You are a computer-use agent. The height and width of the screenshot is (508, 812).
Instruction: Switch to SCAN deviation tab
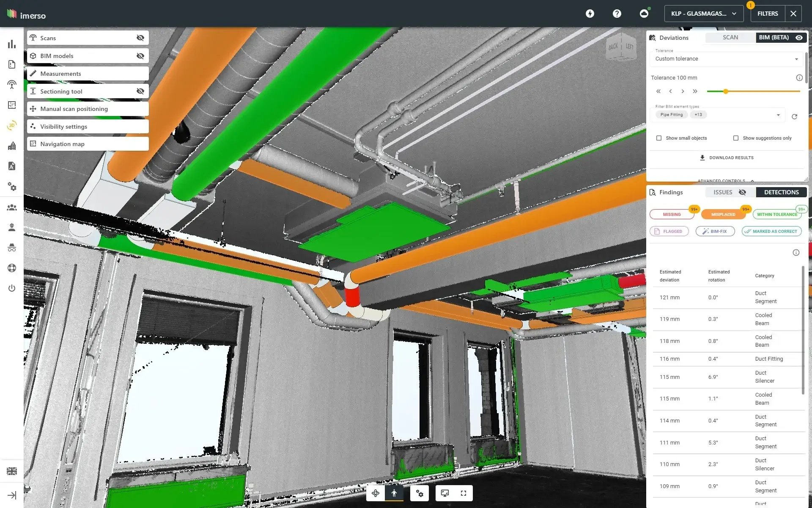click(730, 37)
